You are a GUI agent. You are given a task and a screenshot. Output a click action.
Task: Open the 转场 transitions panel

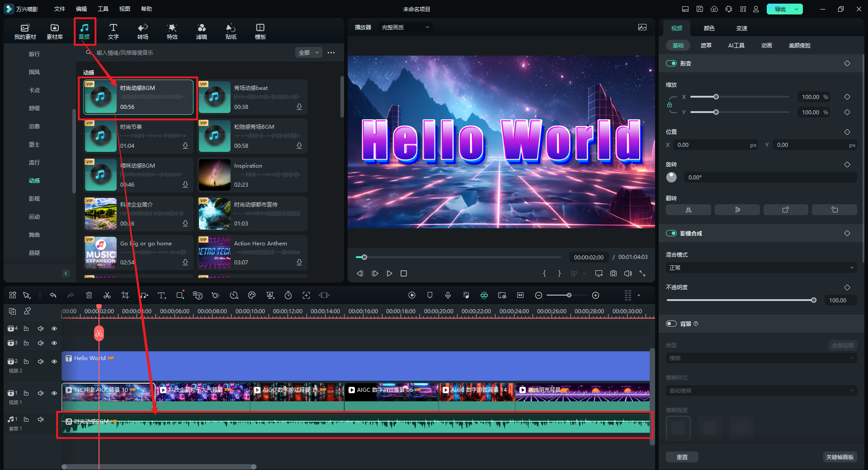tap(142, 31)
